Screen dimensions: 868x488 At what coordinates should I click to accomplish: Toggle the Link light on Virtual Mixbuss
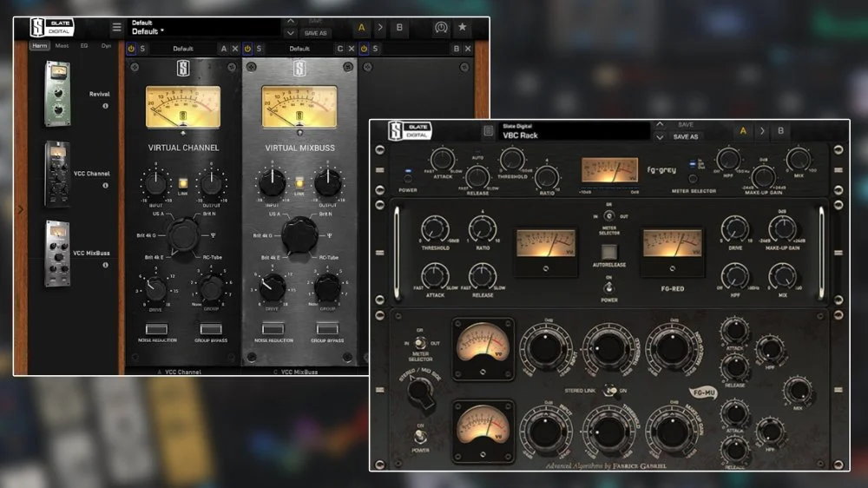point(299,183)
